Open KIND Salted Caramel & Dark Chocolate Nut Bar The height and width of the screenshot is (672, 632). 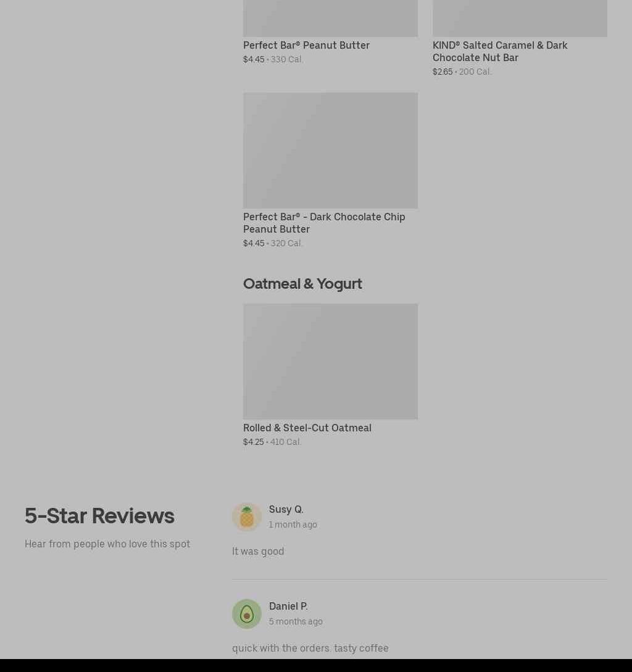point(500,51)
